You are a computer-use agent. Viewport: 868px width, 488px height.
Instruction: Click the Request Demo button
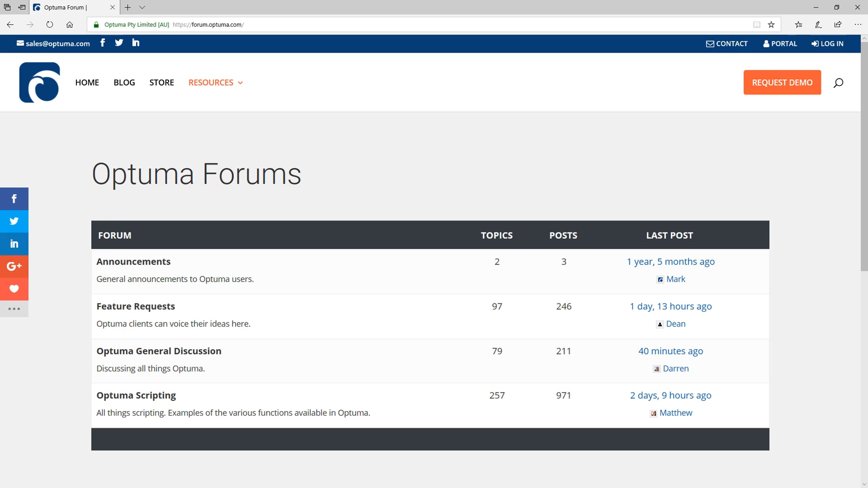[782, 82]
